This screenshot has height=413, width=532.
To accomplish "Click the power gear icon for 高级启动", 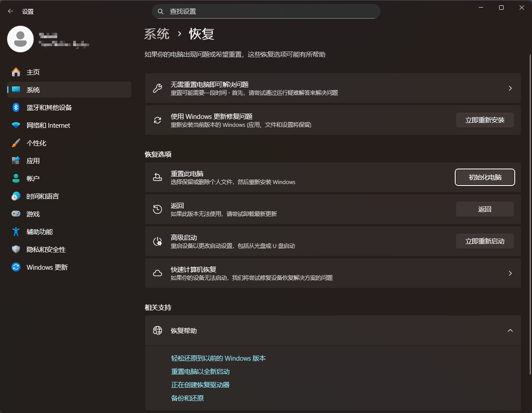I will point(158,241).
